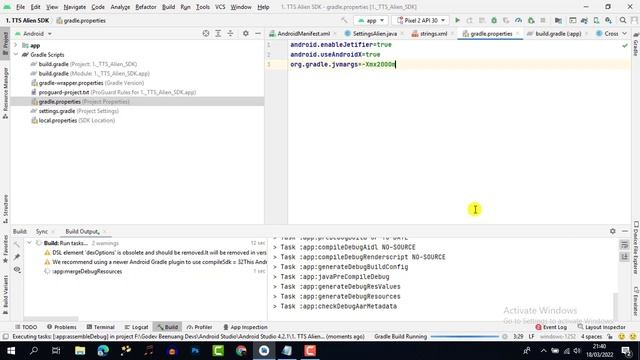Screen dimensions: 640x360
Task: Open Search Everywhere magnifier icon
Action: pyautogui.click(x=623, y=20)
